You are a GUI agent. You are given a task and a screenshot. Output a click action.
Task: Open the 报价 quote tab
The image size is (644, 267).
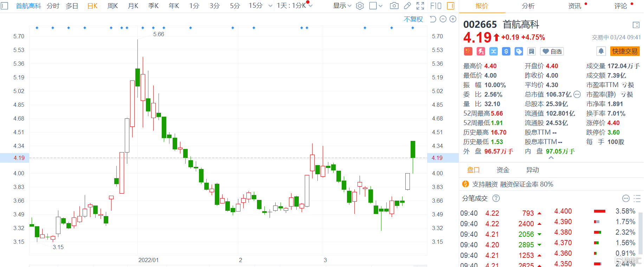click(x=482, y=6)
